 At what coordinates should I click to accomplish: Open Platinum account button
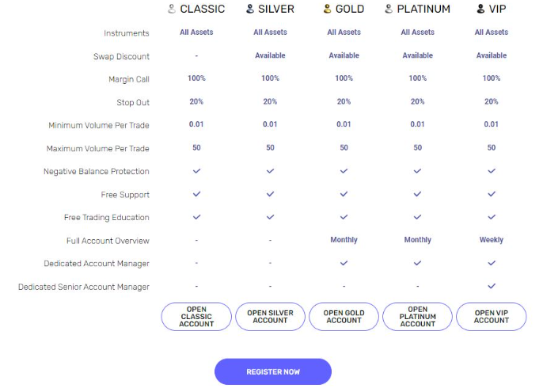(418, 317)
